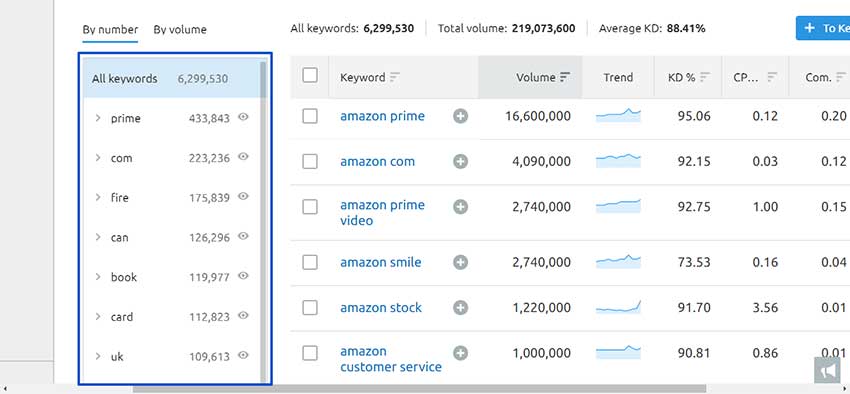Click the KD % column sort icon
The width and height of the screenshot is (850, 394).
coord(704,77)
